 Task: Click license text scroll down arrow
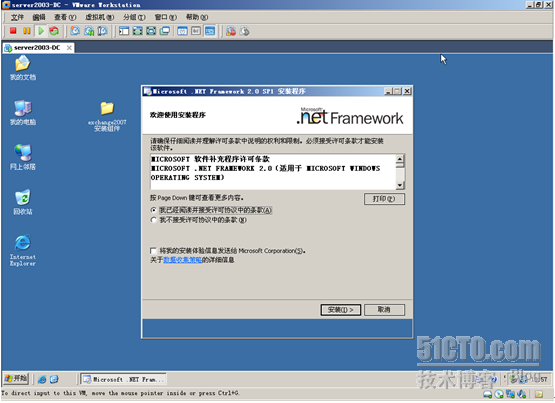coord(400,185)
